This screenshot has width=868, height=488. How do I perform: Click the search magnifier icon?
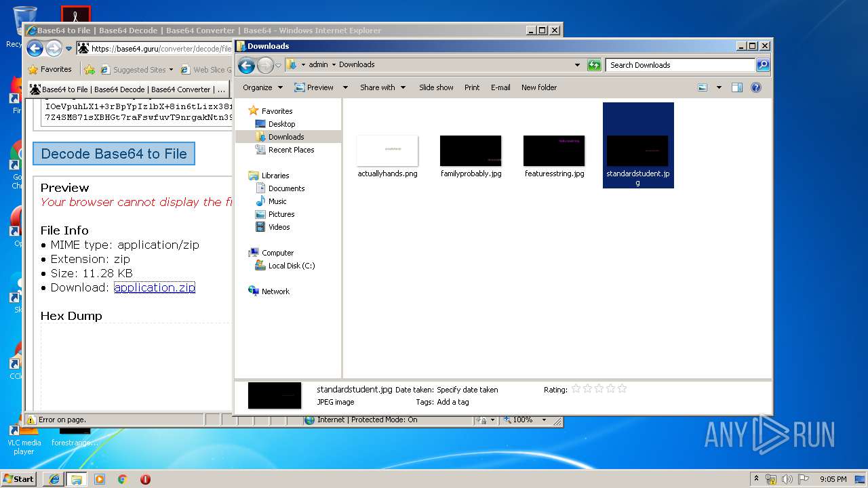click(763, 65)
